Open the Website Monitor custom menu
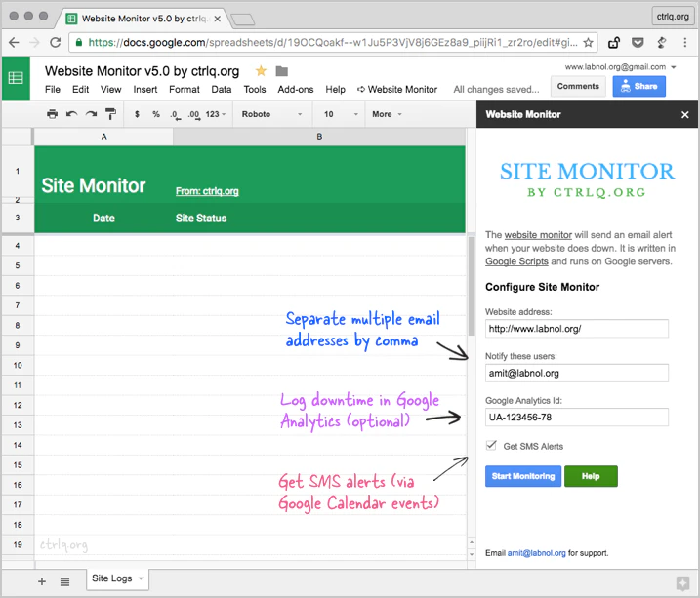700x598 pixels. (397, 89)
